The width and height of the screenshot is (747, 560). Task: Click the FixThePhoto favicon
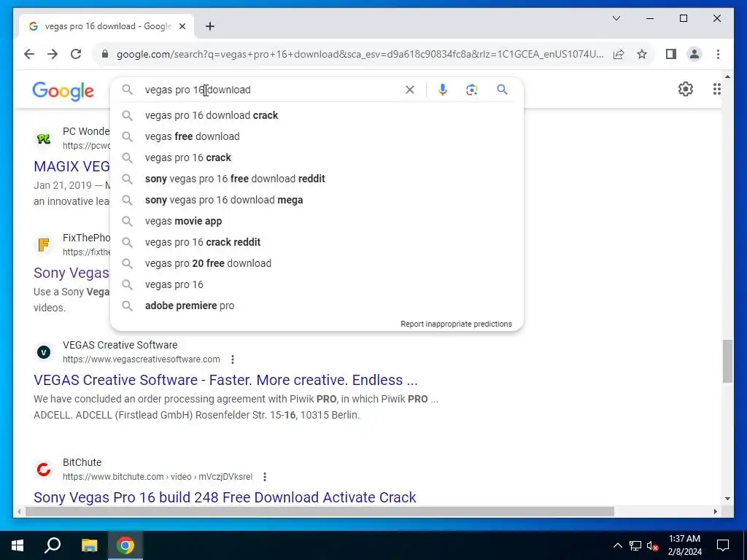(44, 245)
